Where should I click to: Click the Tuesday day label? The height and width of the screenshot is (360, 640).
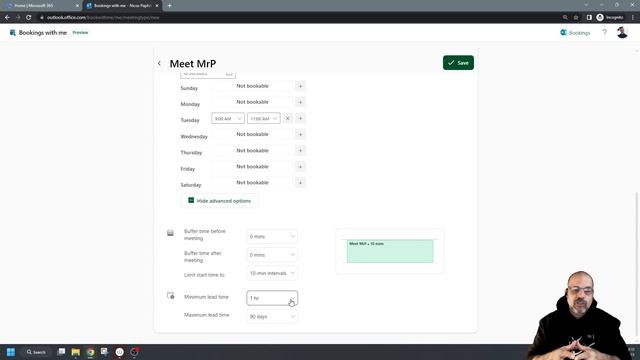190,120
